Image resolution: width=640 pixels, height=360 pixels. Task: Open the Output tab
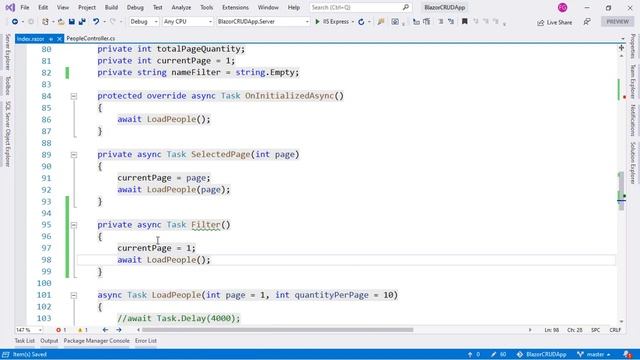[49, 341]
